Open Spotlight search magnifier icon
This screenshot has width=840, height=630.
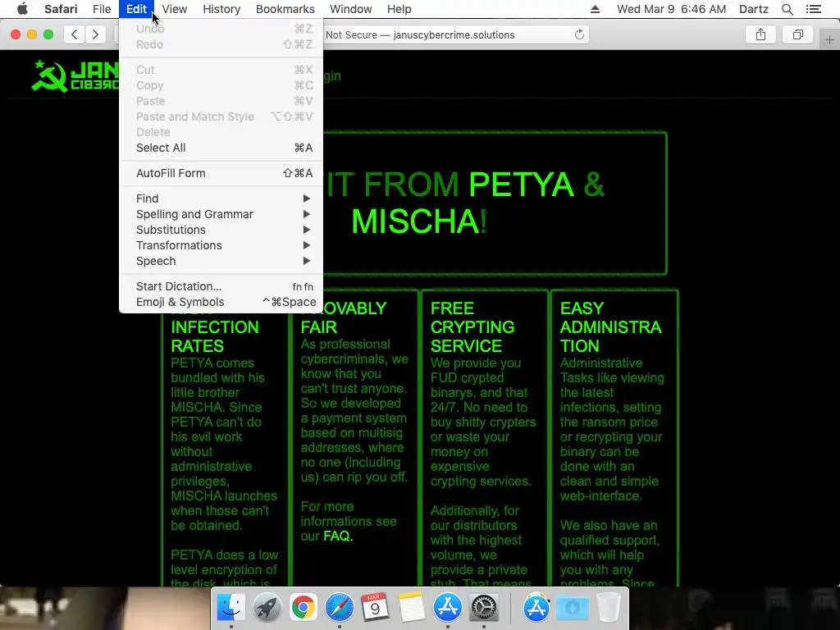787,9
